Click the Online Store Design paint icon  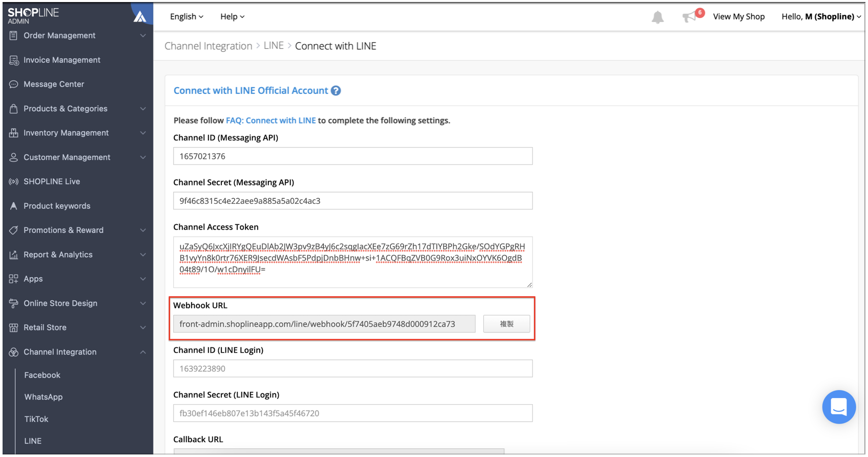[x=13, y=303]
